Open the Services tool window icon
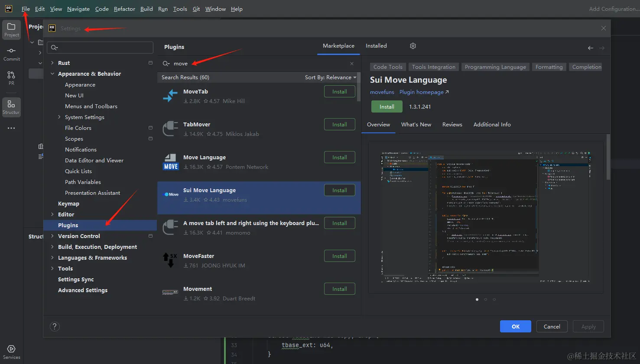This screenshot has height=364, width=640. [11, 352]
